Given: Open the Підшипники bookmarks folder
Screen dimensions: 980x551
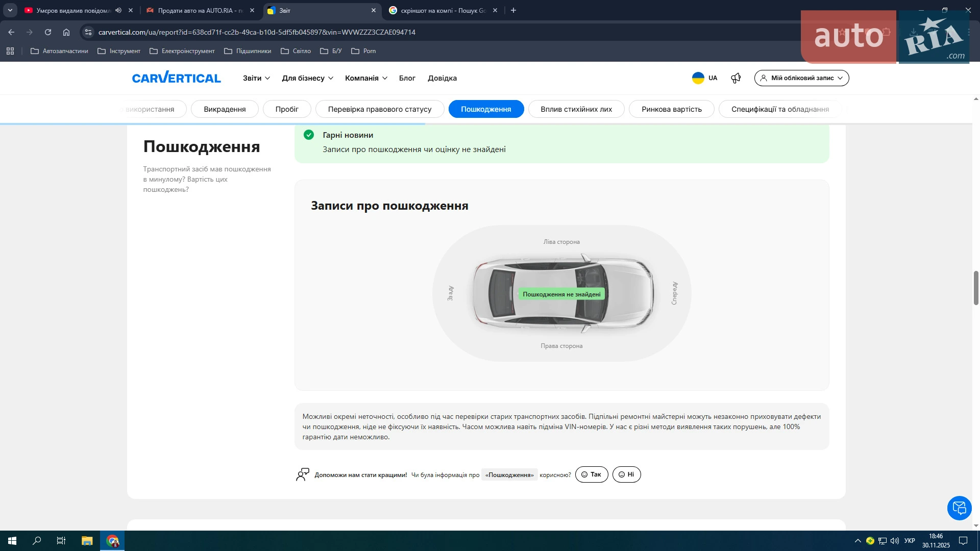Looking at the screenshot, I should (x=248, y=51).
